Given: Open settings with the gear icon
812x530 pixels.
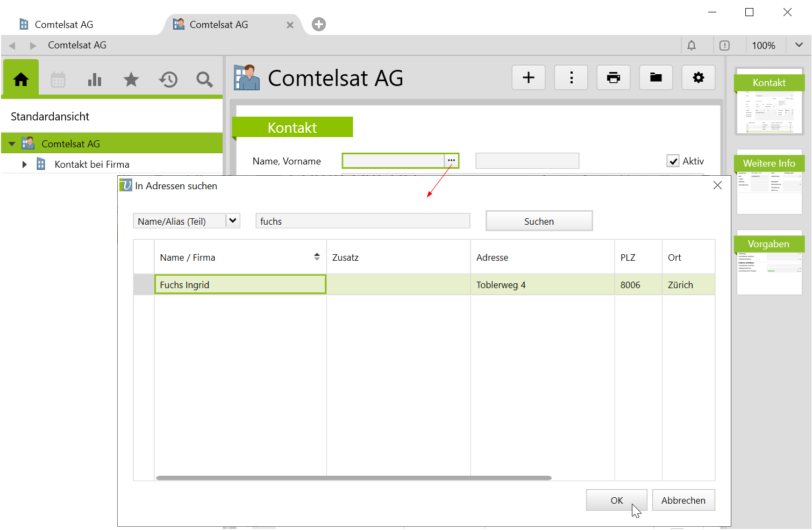Looking at the screenshot, I should tap(698, 78).
